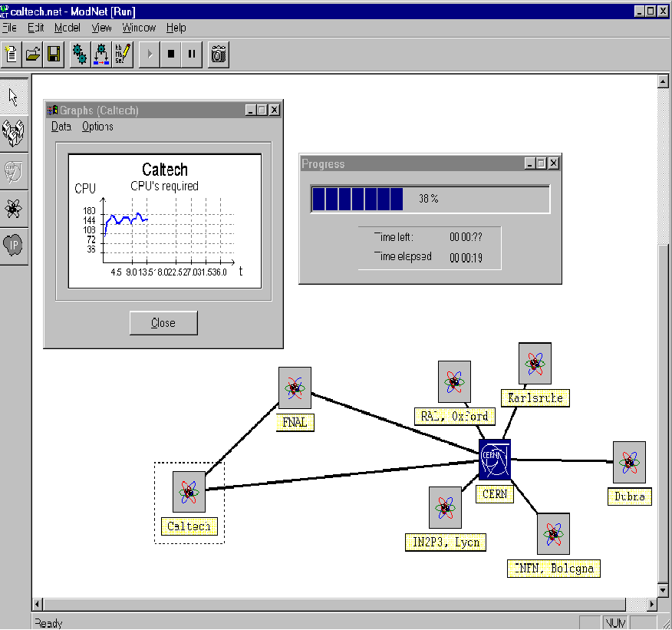Open the Model menu
Screen dimensions: 672x630
click(x=68, y=28)
